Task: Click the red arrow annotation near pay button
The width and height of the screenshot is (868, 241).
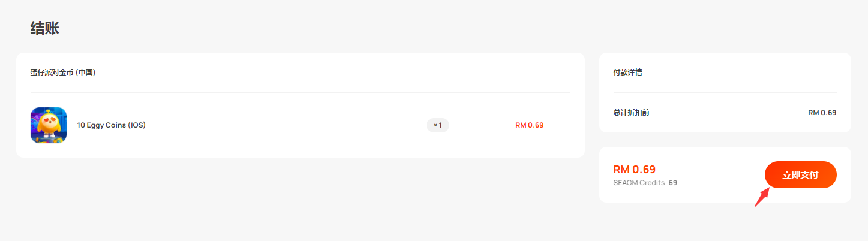Action: (x=762, y=197)
